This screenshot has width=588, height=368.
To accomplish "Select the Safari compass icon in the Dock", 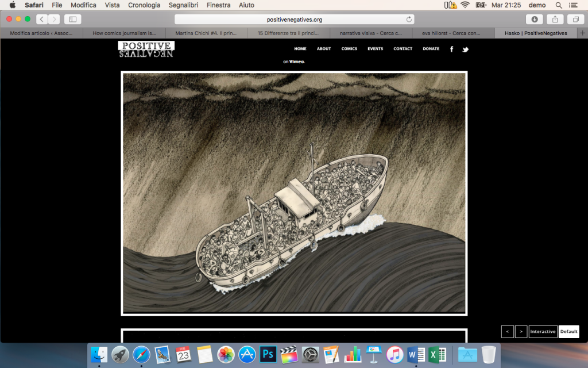I will 141,354.
